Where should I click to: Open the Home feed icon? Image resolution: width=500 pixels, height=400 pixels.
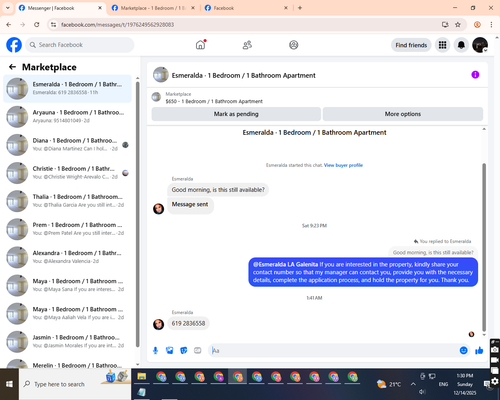(x=200, y=45)
